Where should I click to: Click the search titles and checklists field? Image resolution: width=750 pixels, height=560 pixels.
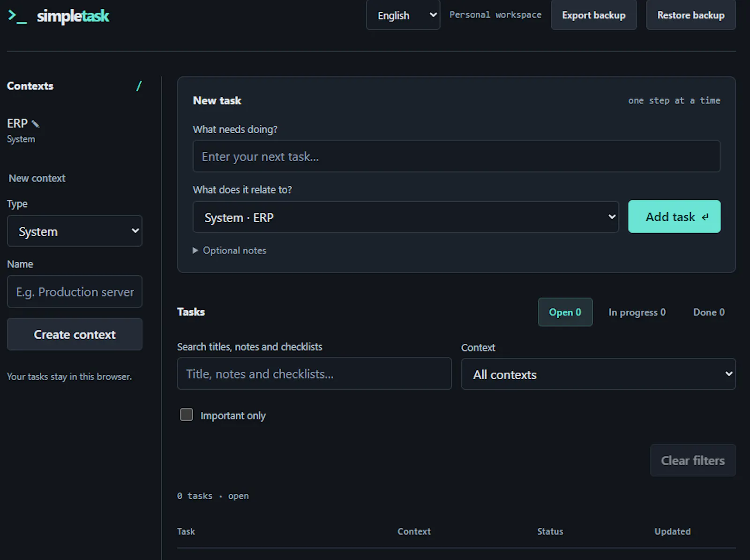tap(314, 373)
